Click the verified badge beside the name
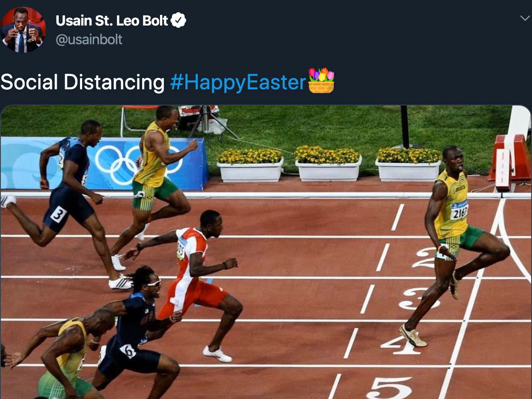This screenshot has width=532, height=399. pos(178,20)
